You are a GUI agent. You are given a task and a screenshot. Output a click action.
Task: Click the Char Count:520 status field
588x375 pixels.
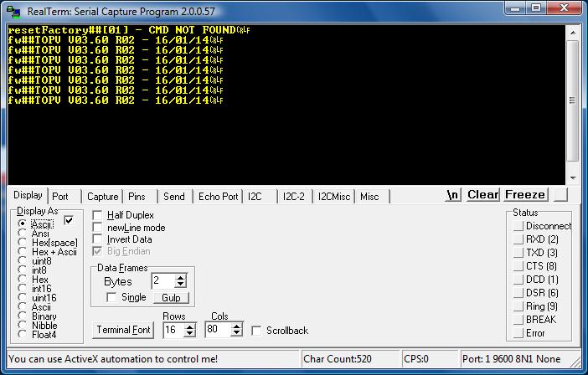tap(349, 359)
